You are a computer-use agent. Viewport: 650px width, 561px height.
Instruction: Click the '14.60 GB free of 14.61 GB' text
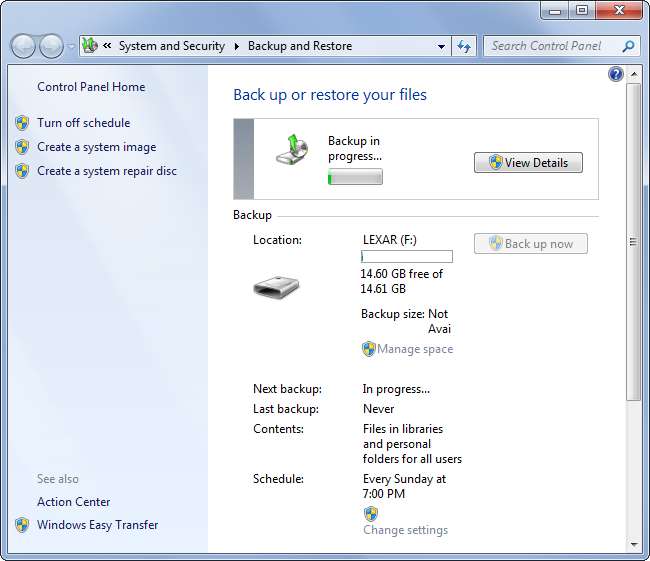pos(402,281)
